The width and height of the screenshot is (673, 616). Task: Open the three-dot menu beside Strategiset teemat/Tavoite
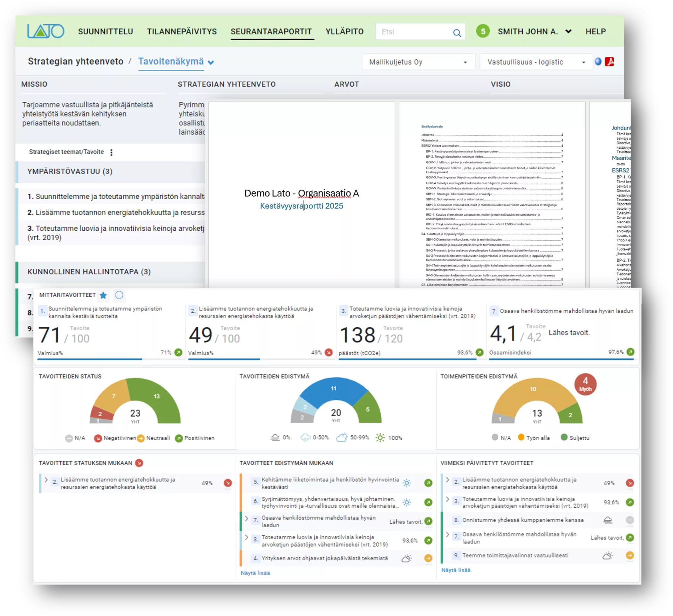(x=111, y=152)
